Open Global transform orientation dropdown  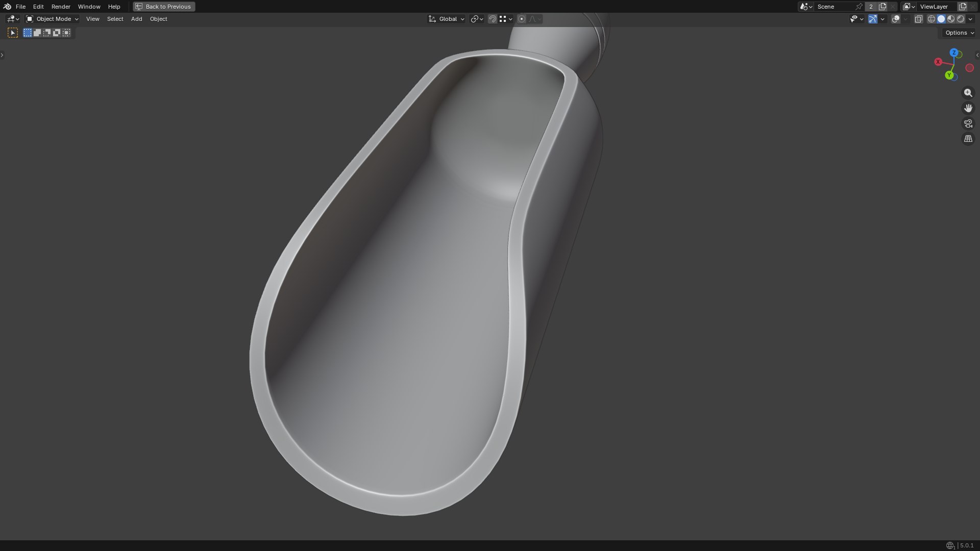coord(446,19)
